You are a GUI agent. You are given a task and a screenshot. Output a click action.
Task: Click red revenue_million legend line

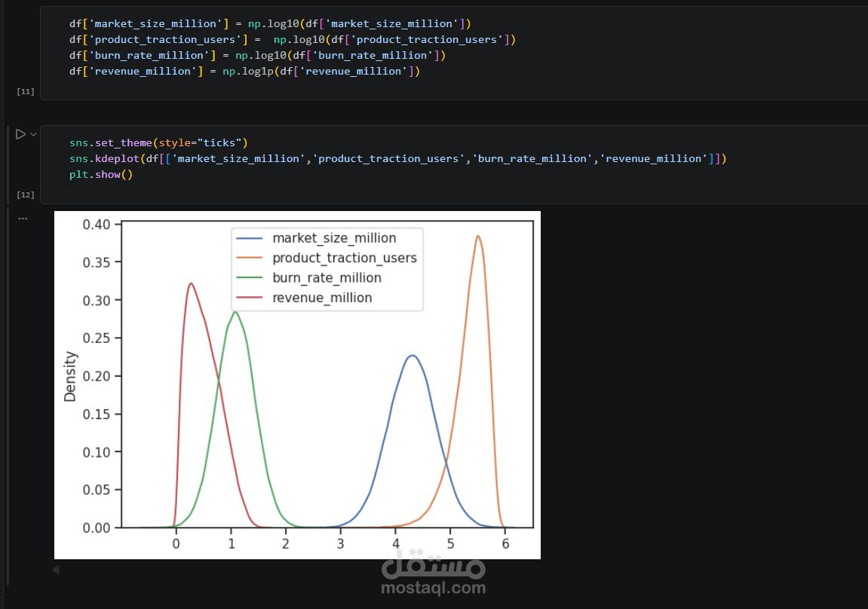point(249,298)
